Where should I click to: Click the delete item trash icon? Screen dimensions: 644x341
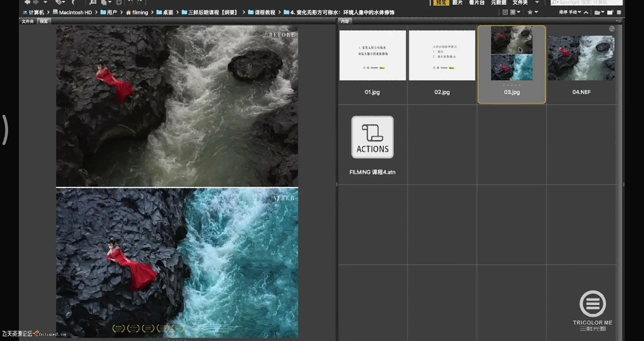[x=619, y=12]
